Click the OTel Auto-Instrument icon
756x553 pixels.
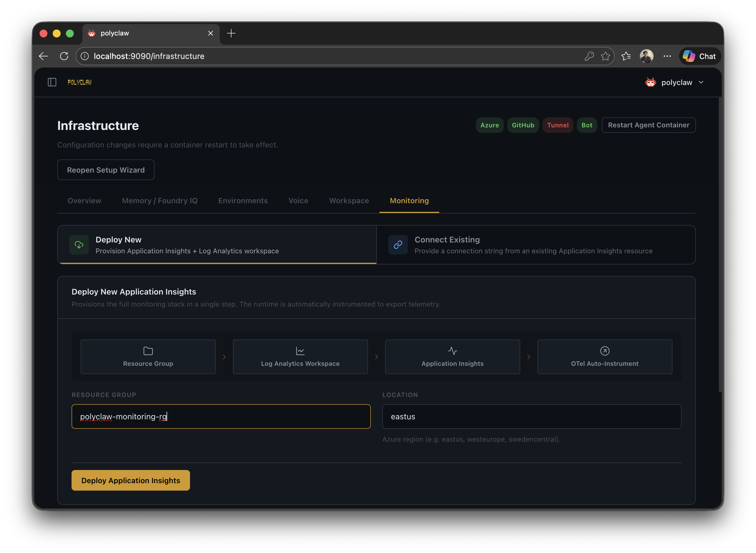[604, 351]
